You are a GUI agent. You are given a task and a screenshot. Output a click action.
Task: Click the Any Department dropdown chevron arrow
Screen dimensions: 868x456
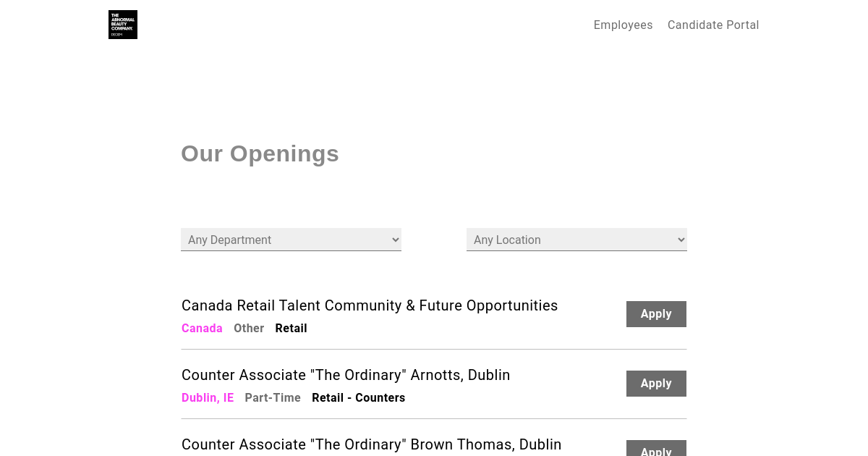[x=395, y=240]
